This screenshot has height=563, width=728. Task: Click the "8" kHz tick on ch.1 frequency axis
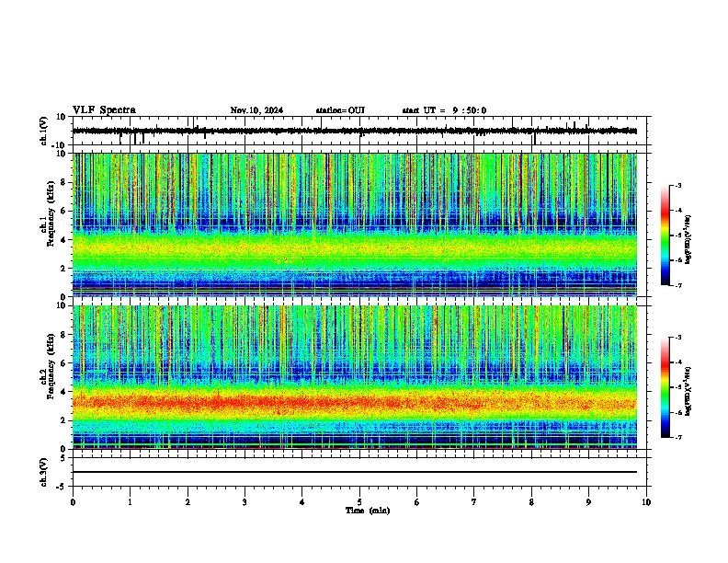(63, 182)
